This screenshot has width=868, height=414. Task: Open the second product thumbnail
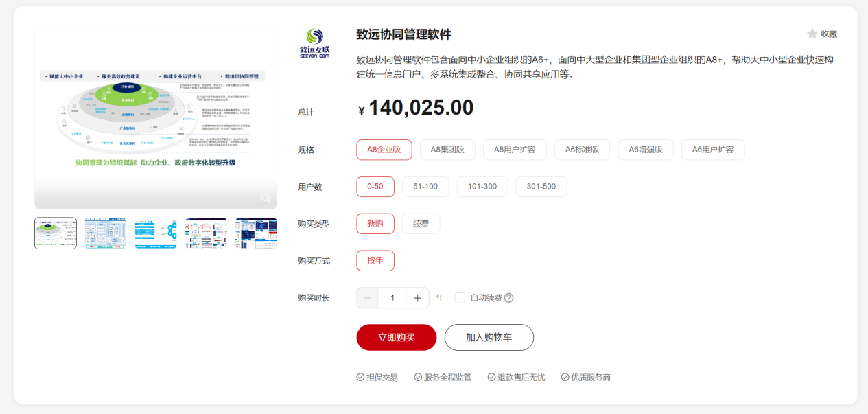tap(106, 233)
